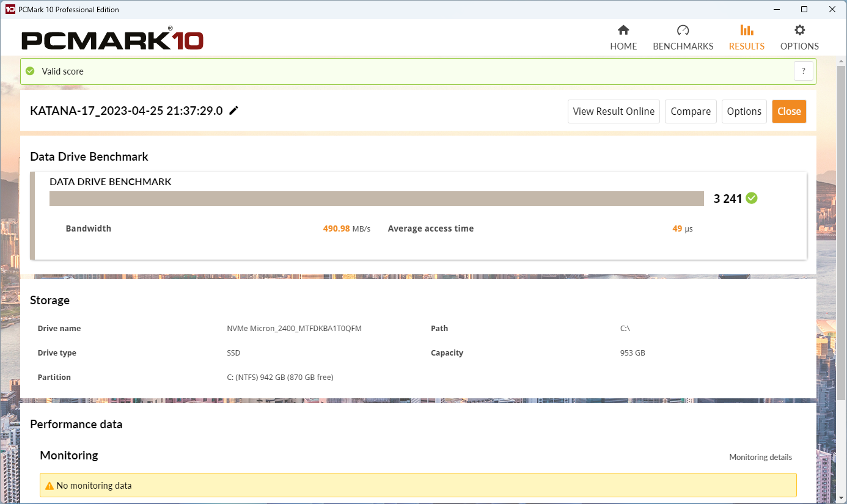Viewport: 847px width, 504px height.
Task: Click the drive type value SSD
Action: click(x=233, y=353)
